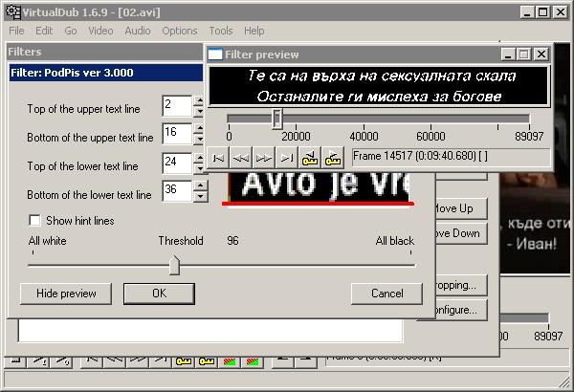Open the File menu

coord(16,31)
